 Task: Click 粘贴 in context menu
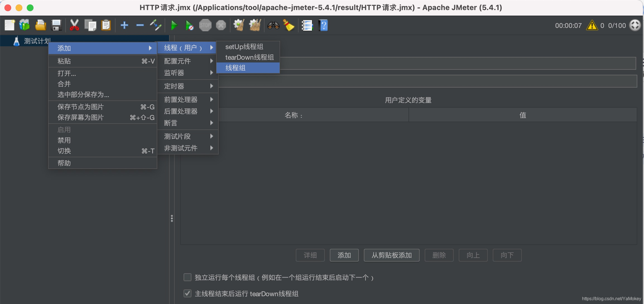[102, 61]
